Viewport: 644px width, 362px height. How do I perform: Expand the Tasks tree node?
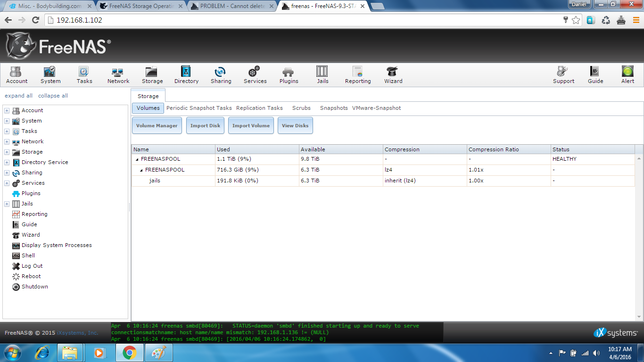pos(7,131)
